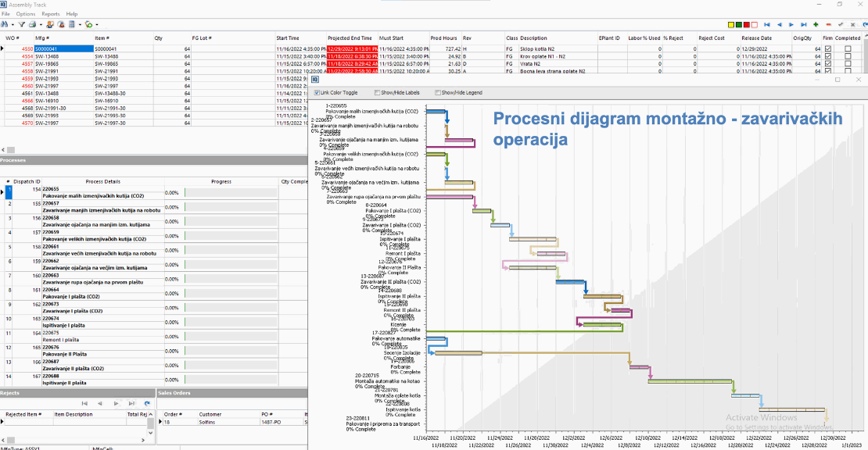The width and height of the screenshot is (868, 450).
Task: Click the green plus insert record icon
Action: click(816, 25)
